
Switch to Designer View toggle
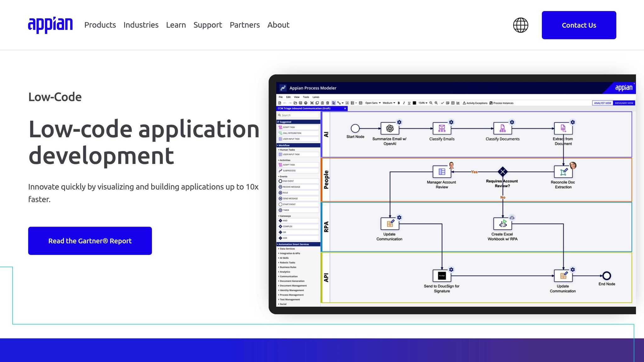tap(624, 103)
